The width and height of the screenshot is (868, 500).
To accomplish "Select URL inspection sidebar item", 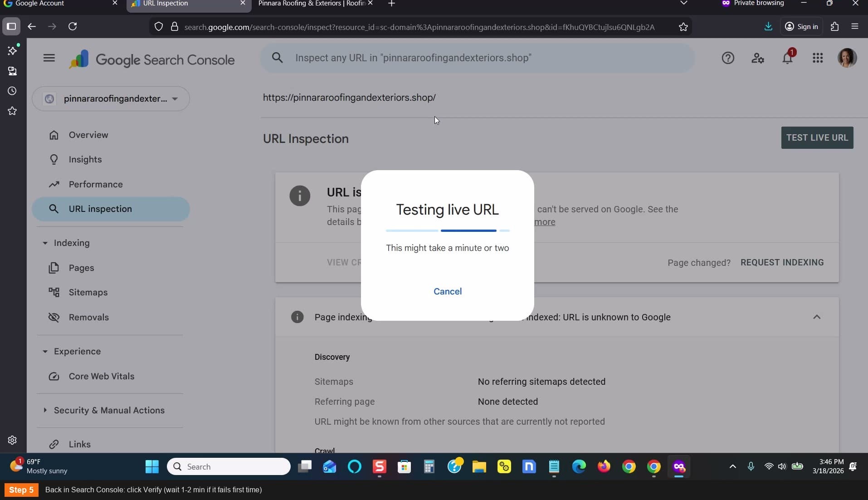I will [x=111, y=209].
